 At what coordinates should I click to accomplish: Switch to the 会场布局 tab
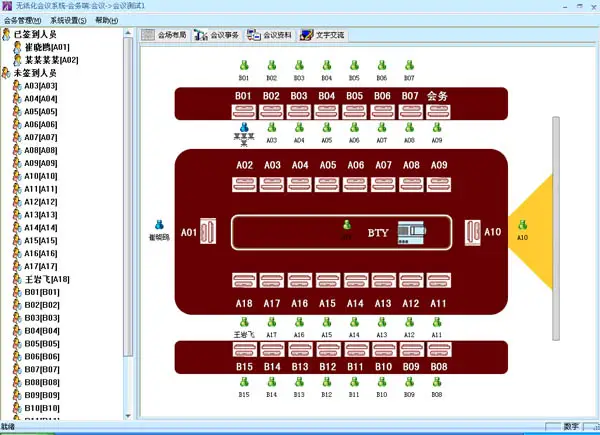click(x=164, y=35)
